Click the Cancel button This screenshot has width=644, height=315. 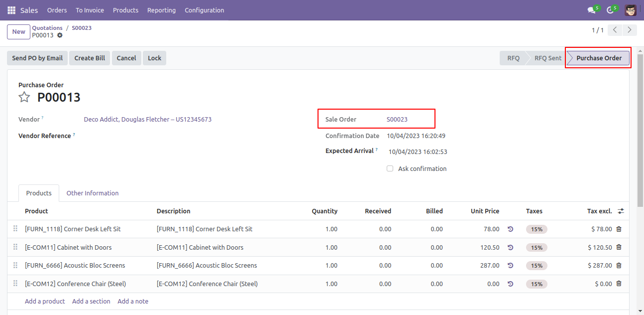[126, 58]
